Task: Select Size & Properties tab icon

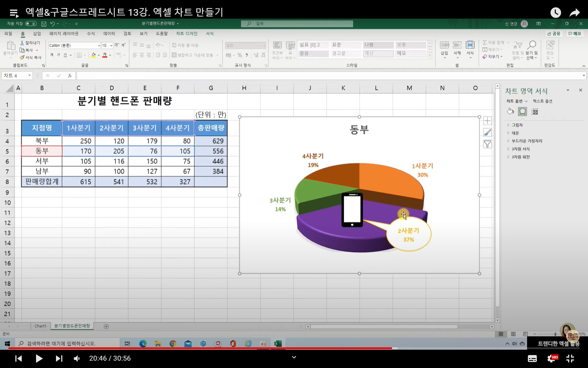Action: [x=534, y=111]
